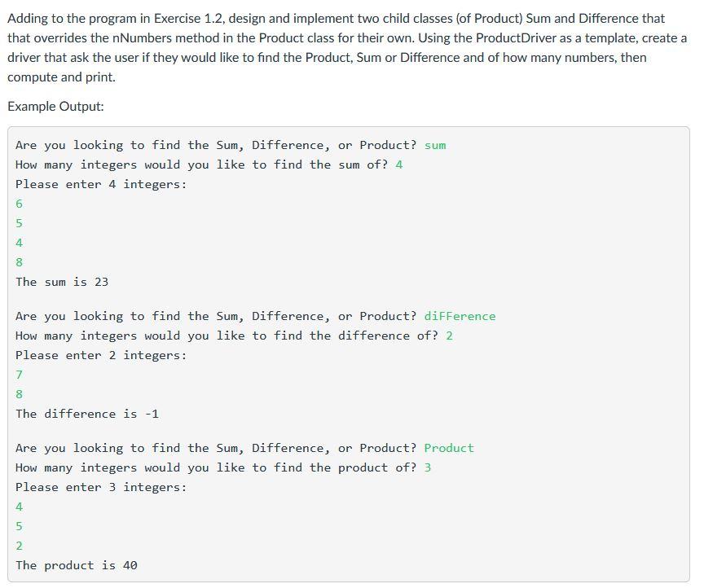Select the "Example Output:" heading text
704x588 pixels.
coord(55,106)
